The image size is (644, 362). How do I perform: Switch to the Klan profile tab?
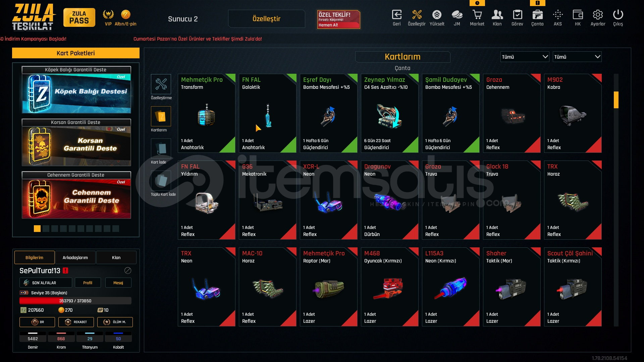pyautogui.click(x=116, y=257)
